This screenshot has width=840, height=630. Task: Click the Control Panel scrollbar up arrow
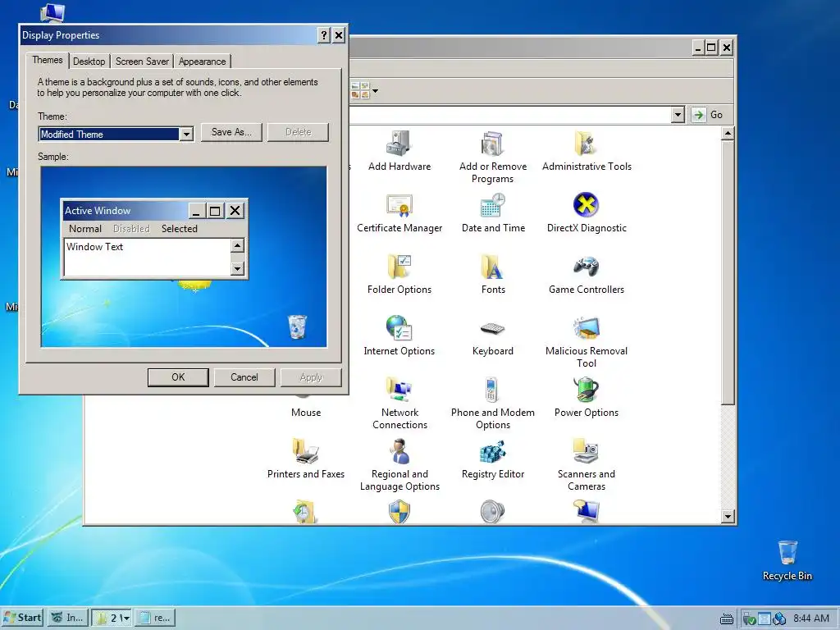click(728, 133)
